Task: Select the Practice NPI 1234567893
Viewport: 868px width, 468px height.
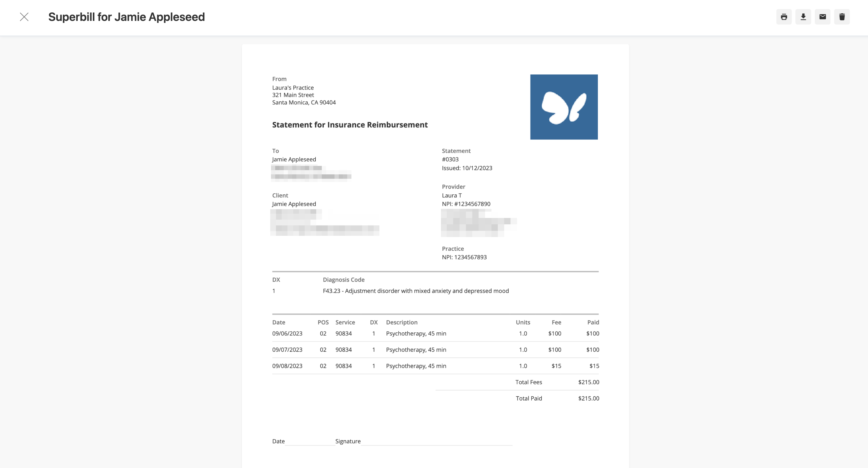Action: [464, 257]
